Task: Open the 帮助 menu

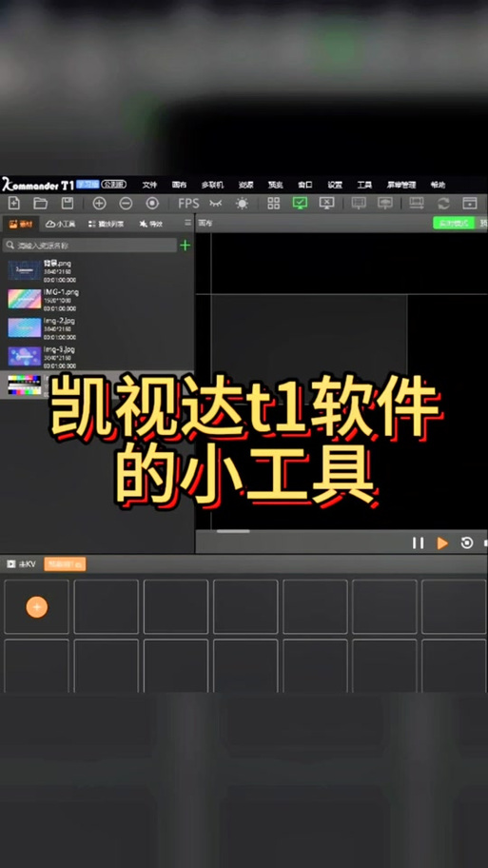Action: pos(439,185)
